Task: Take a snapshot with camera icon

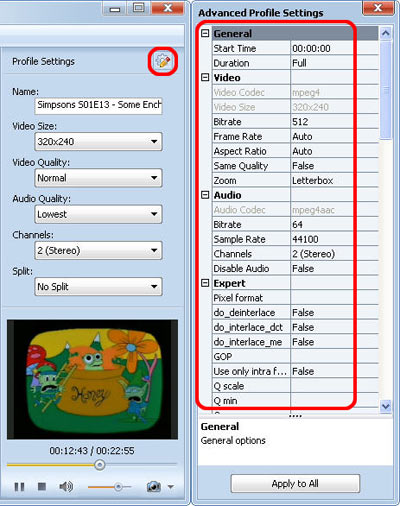Action: pyautogui.click(x=154, y=487)
